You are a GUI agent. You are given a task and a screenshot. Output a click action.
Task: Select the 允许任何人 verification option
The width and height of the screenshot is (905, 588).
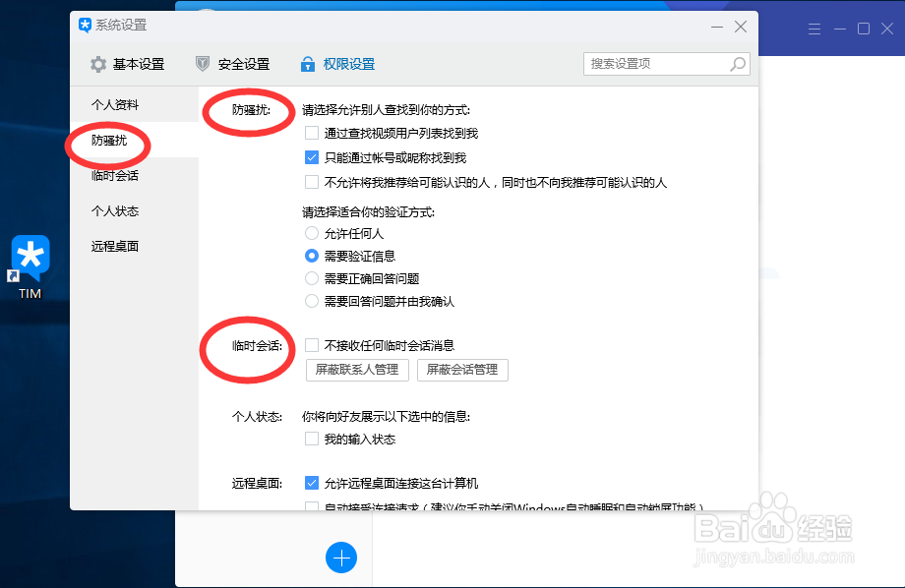(x=311, y=233)
